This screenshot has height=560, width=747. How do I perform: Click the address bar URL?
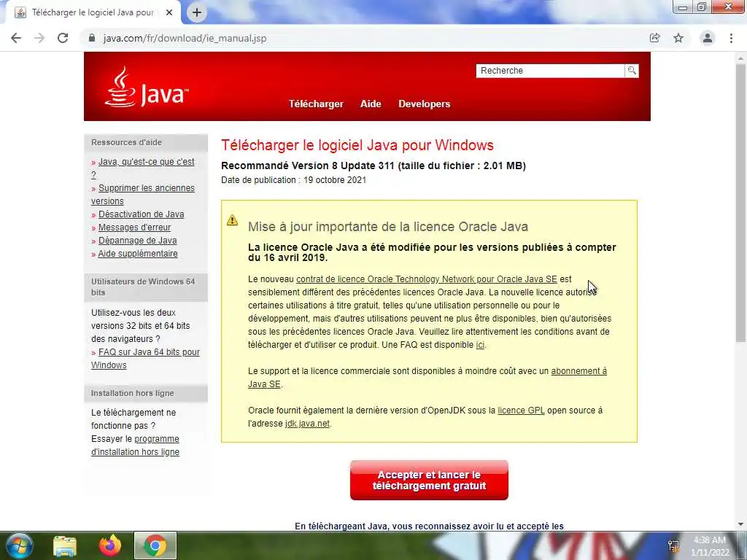185,38
